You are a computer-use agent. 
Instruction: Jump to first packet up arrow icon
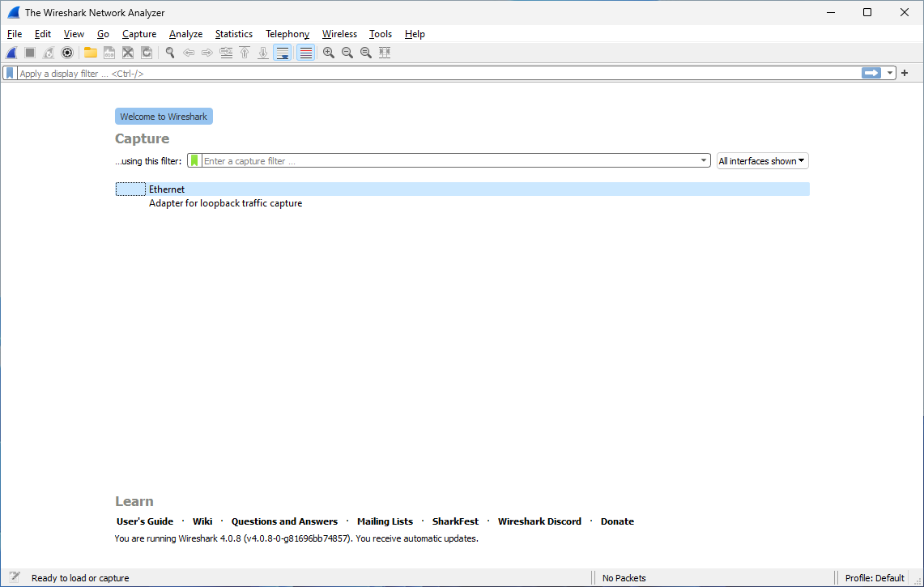click(245, 53)
